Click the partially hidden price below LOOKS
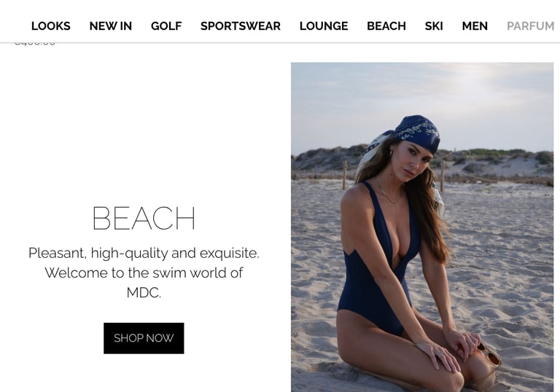The image size is (560, 392). tap(35, 44)
